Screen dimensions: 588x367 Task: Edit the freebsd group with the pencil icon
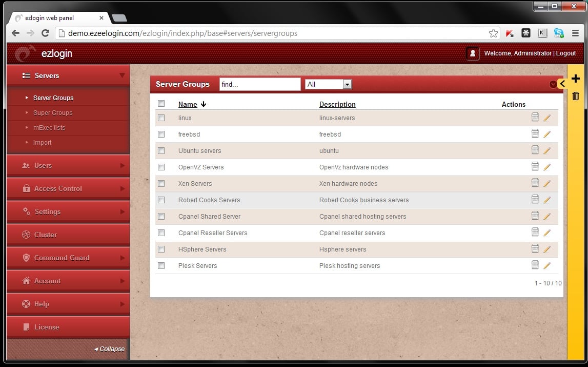(x=547, y=134)
